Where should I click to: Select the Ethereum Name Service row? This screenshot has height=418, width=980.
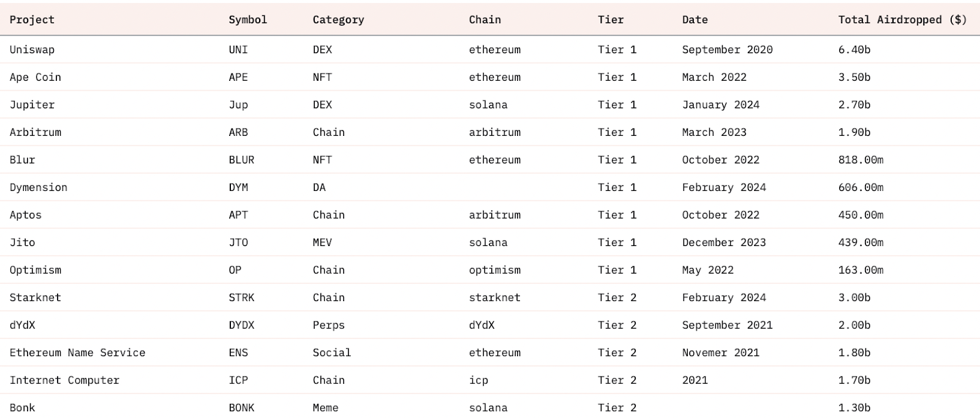(x=490, y=353)
